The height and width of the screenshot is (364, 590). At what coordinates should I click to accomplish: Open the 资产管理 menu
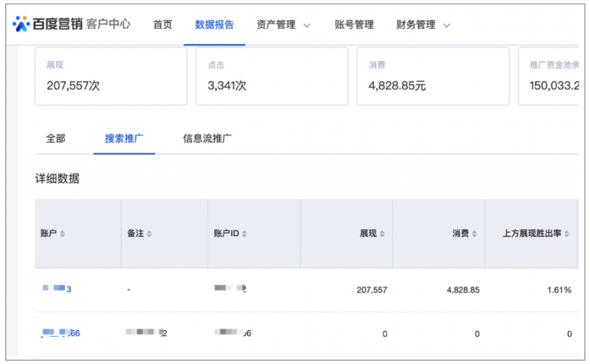[x=276, y=25]
